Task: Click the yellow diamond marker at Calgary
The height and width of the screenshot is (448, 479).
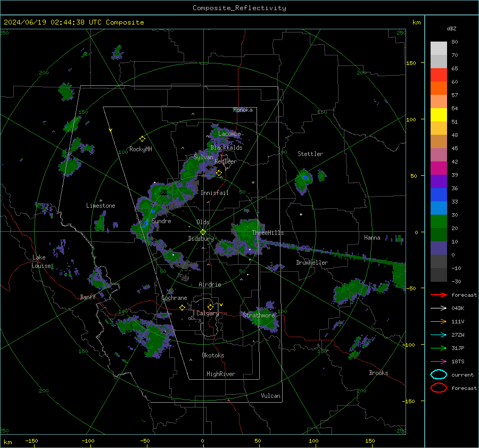Action: [x=210, y=307]
